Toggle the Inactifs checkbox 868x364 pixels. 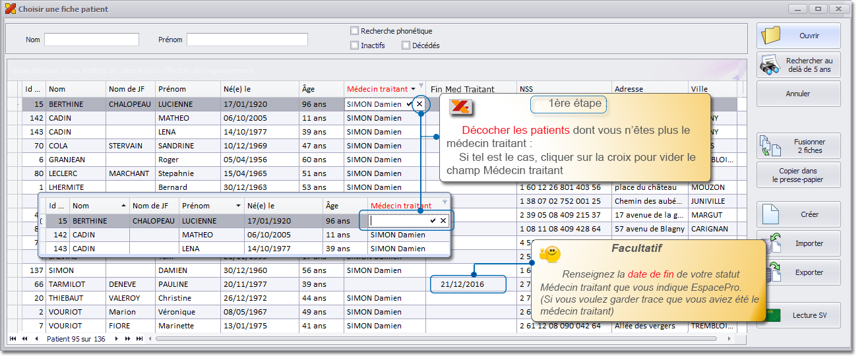point(355,45)
